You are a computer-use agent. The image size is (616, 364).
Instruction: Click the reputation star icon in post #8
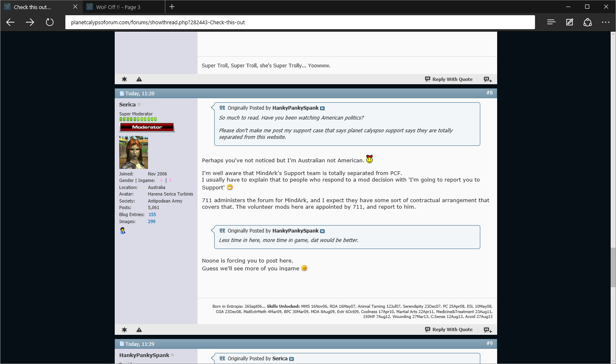(x=124, y=330)
